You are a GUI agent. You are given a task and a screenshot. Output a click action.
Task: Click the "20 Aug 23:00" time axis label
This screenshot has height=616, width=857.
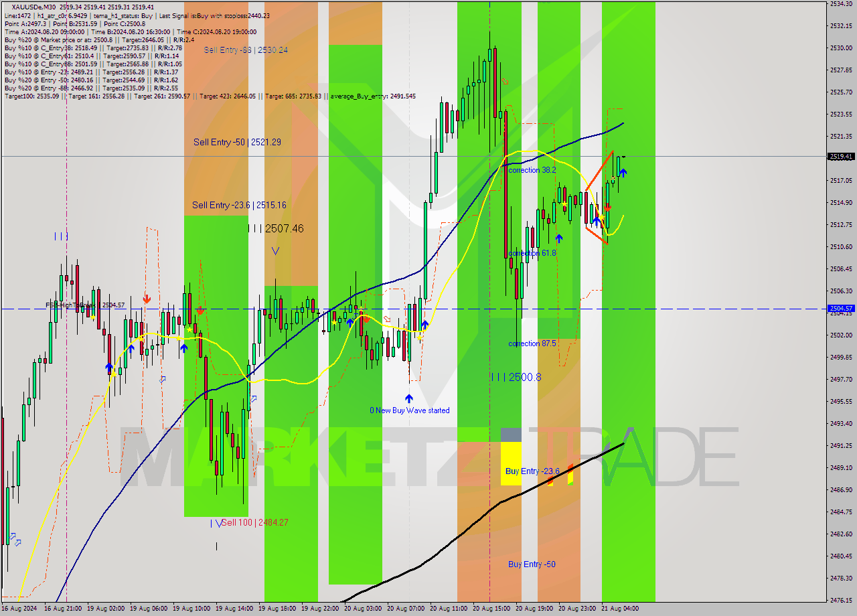coord(578,609)
